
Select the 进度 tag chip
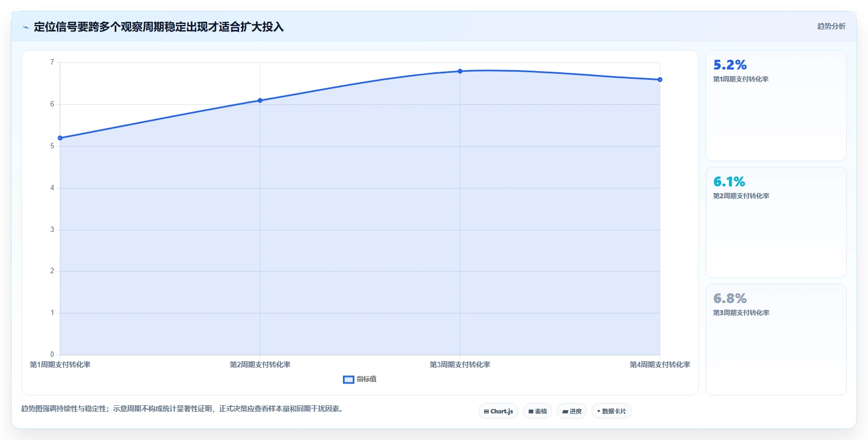pyautogui.click(x=572, y=411)
